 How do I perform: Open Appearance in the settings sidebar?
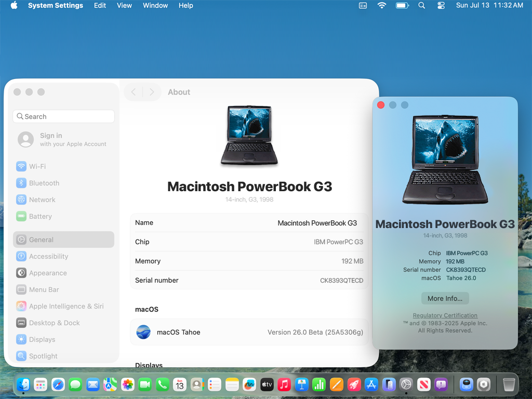point(64,273)
